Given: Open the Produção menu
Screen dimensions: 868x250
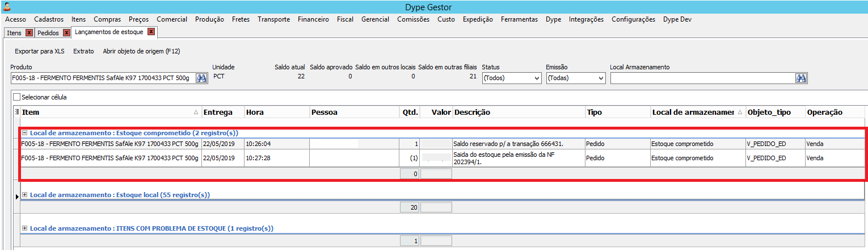Looking at the screenshot, I should point(209,19).
